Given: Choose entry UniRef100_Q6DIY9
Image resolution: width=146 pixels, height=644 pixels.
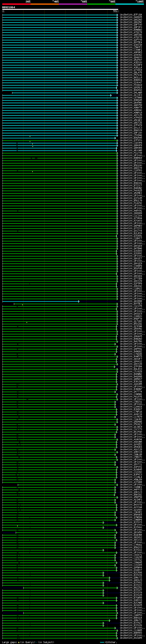Looking at the screenshot, I should click(131, 168).
